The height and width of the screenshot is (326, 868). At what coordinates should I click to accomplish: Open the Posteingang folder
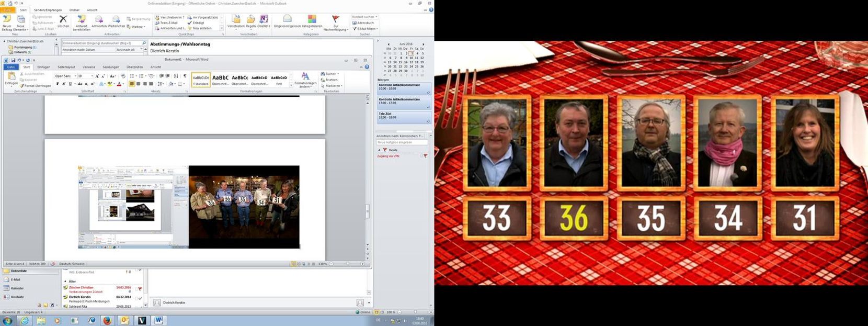22,47
